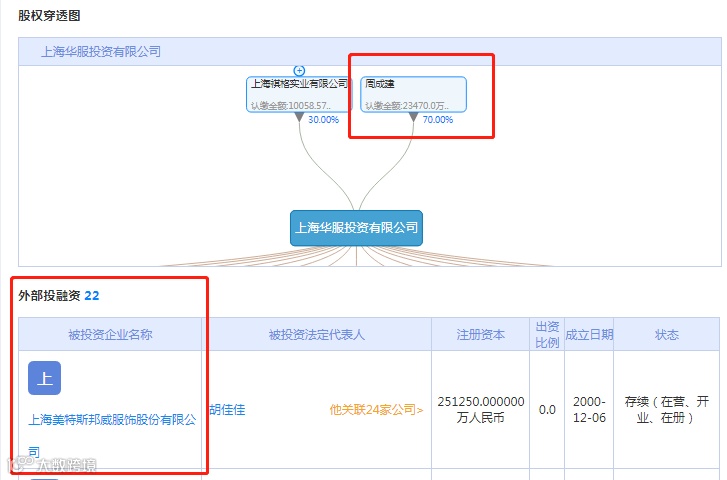Select the 周成建 shareholder node
The height and width of the screenshot is (480, 727).
point(414,94)
